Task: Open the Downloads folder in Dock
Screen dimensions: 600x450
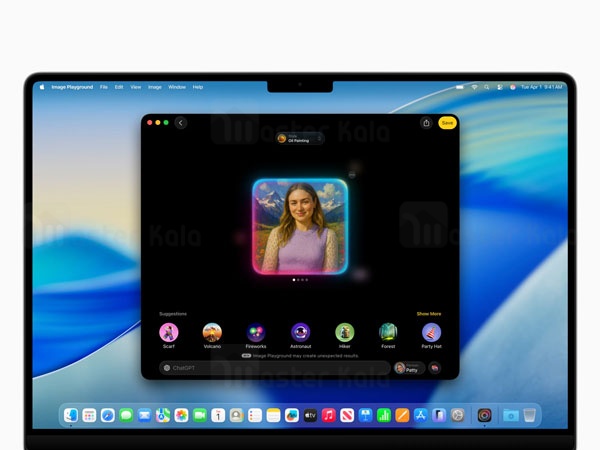Action: (x=510, y=415)
